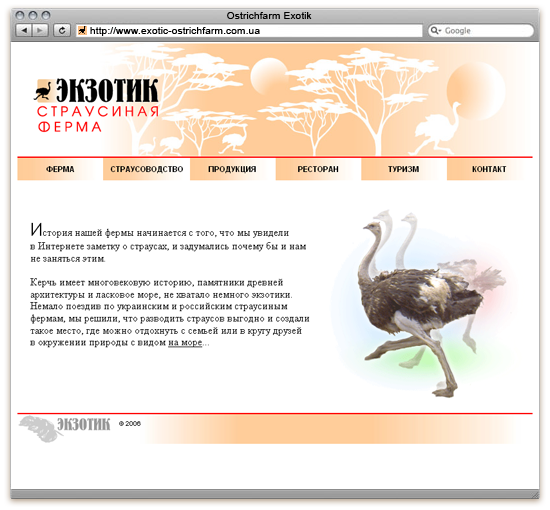Zoom the window with the third button
This screenshot has width=550, height=510.
click(46, 15)
